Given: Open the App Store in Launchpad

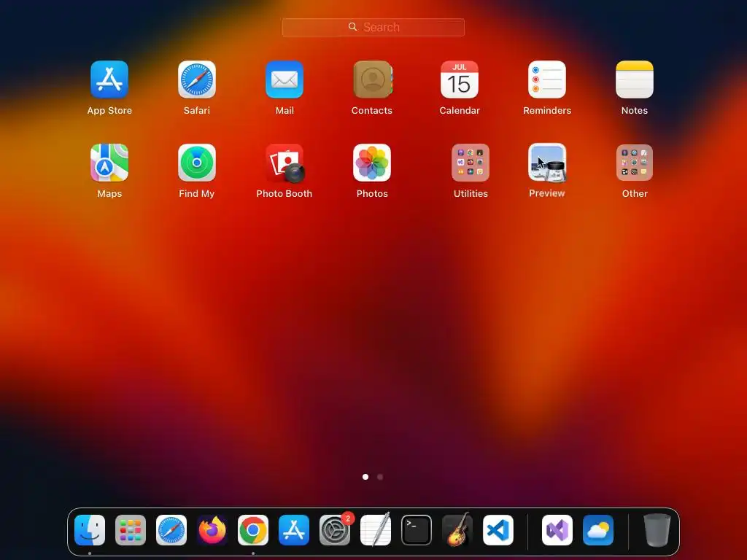Looking at the screenshot, I should click(x=109, y=79).
